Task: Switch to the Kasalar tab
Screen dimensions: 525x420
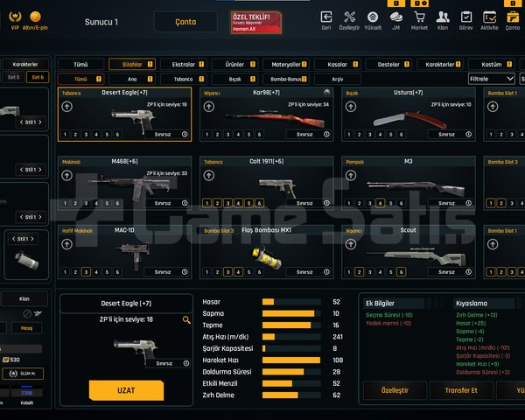Action: [x=338, y=64]
